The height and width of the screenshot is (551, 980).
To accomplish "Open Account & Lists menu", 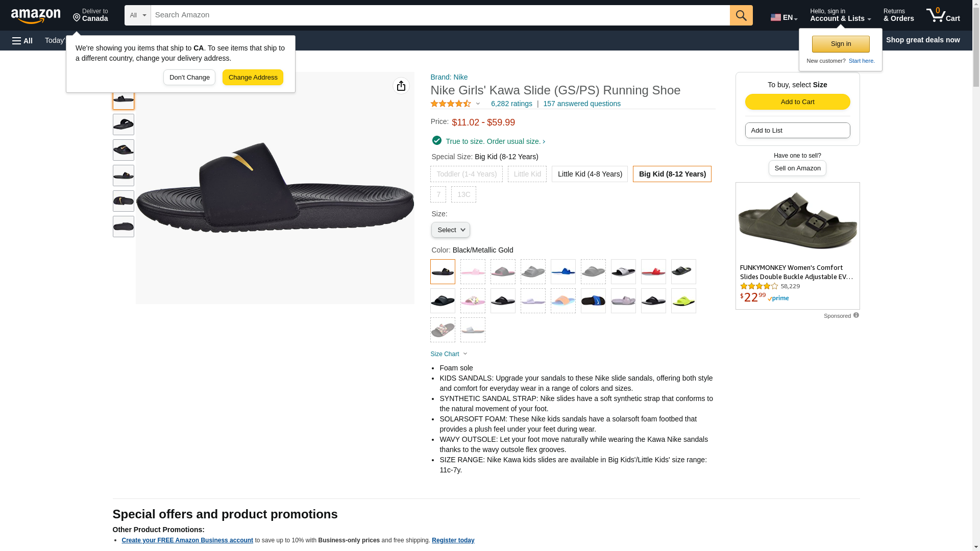I will [840, 15].
